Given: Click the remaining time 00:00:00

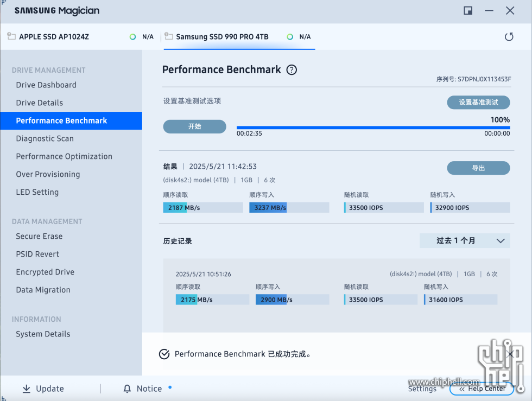Looking at the screenshot, I should coord(497,133).
